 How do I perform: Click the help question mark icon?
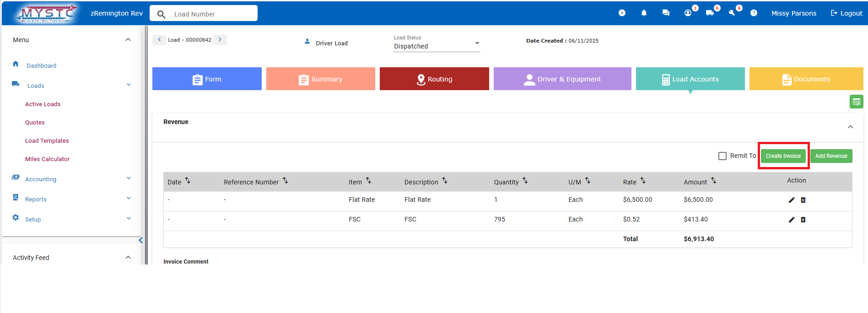(x=754, y=13)
